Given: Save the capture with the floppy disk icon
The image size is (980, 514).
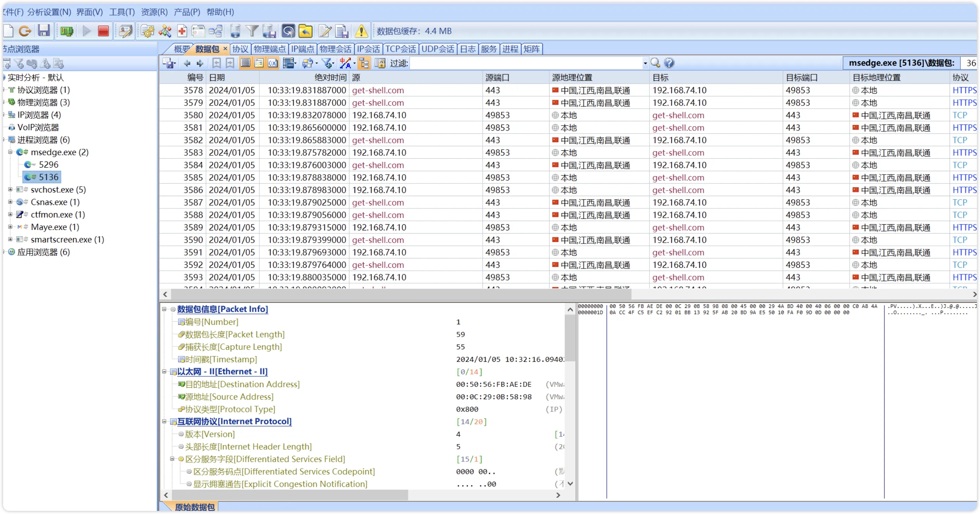Looking at the screenshot, I should (x=44, y=31).
